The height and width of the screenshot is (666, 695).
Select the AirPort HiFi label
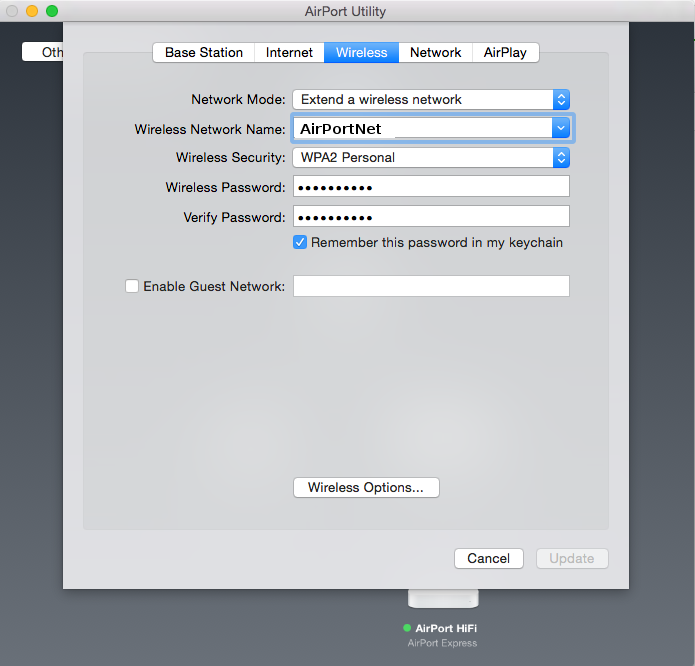coord(446,628)
